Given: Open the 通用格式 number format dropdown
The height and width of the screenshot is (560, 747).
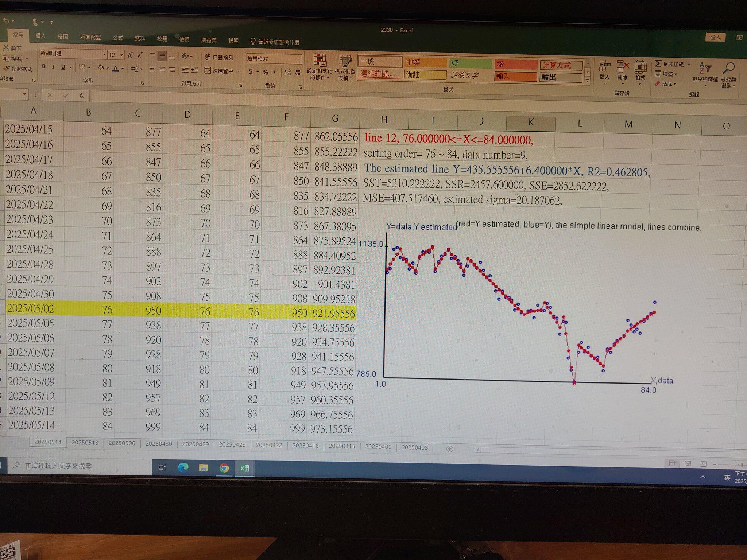Looking at the screenshot, I should click(x=299, y=59).
